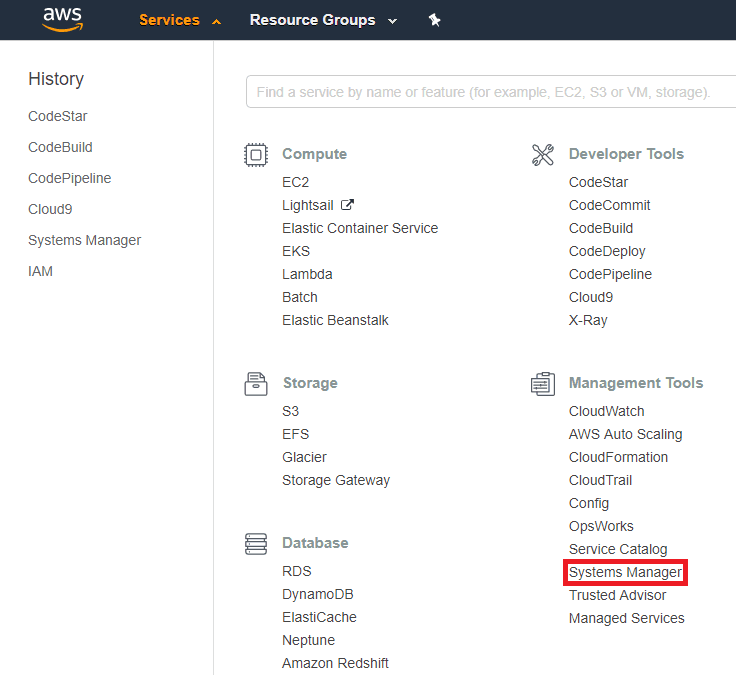Click the Storage category icon
Screen dimensions: 736x675
pyautogui.click(x=256, y=384)
